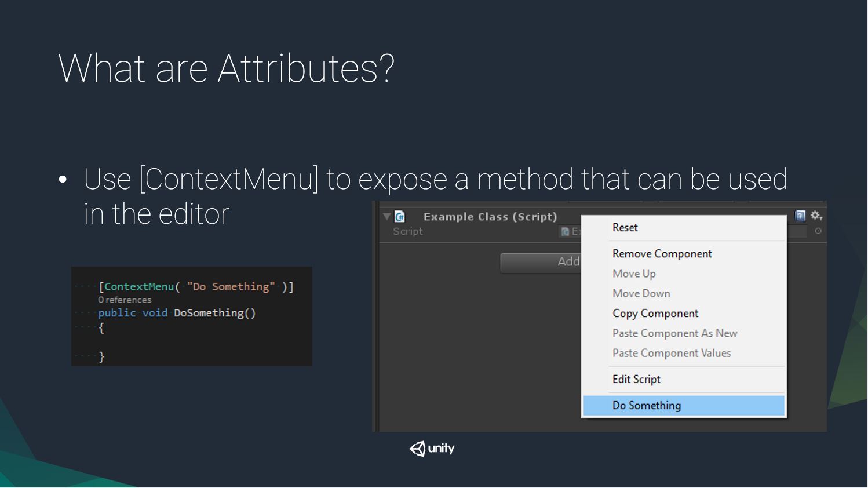Click Paste Component As New entry
The height and width of the screenshot is (488, 868).
click(684, 333)
